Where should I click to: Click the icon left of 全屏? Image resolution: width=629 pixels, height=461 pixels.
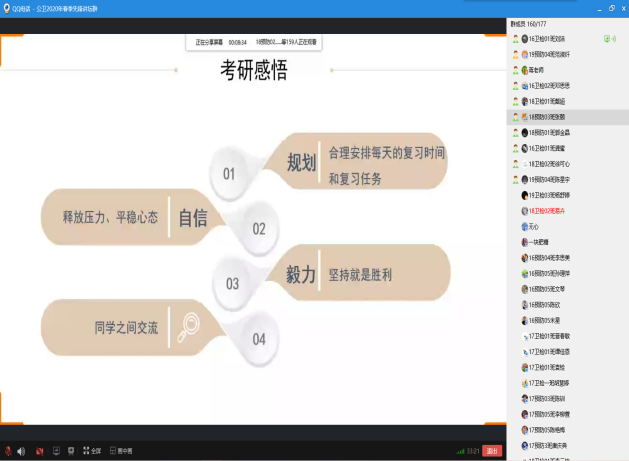[86, 451]
